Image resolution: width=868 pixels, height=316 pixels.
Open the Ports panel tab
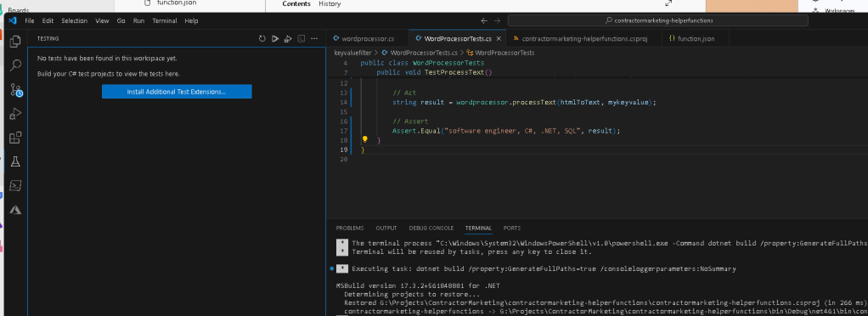(511, 228)
